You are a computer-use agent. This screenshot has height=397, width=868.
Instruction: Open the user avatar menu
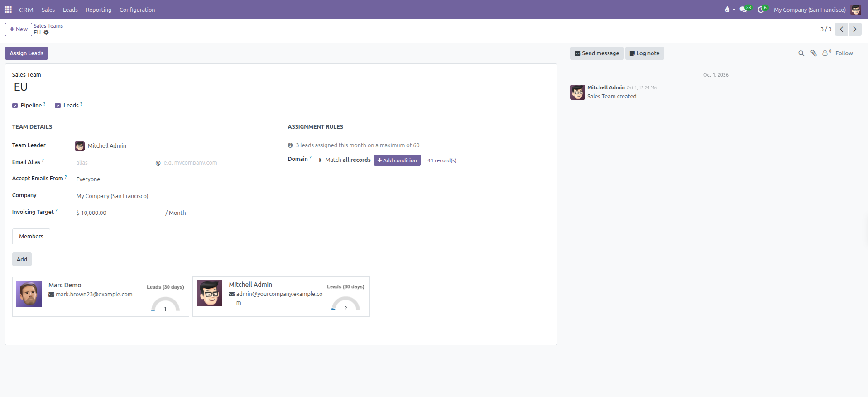click(x=856, y=10)
